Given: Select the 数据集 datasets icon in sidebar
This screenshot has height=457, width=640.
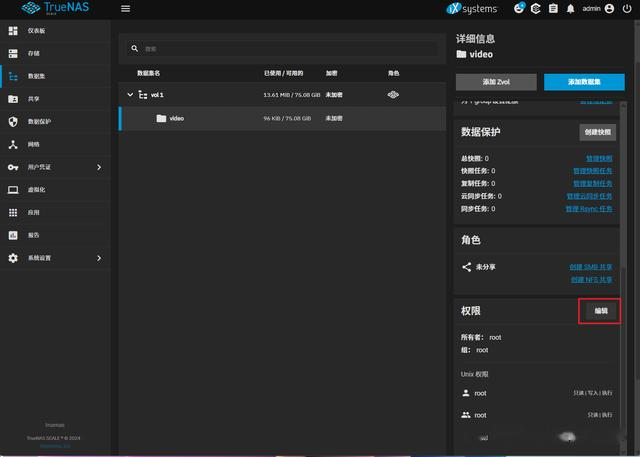Looking at the screenshot, I should click(x=13, y=76).
